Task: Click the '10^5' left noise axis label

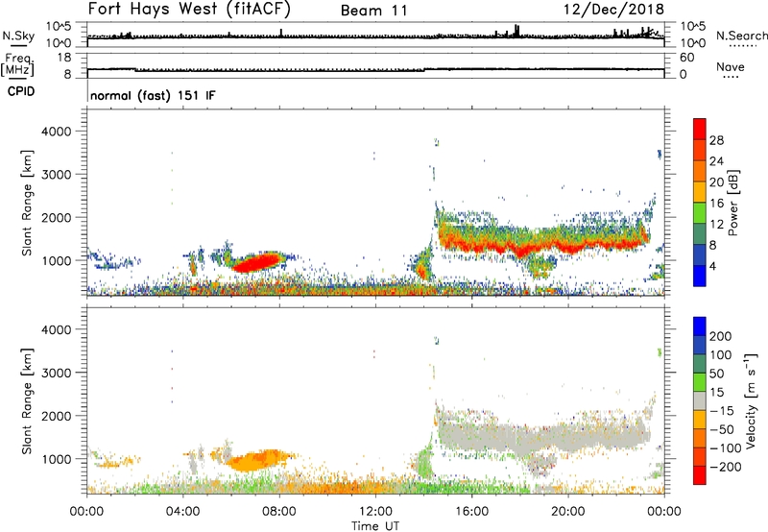Action: pos(59,27)
